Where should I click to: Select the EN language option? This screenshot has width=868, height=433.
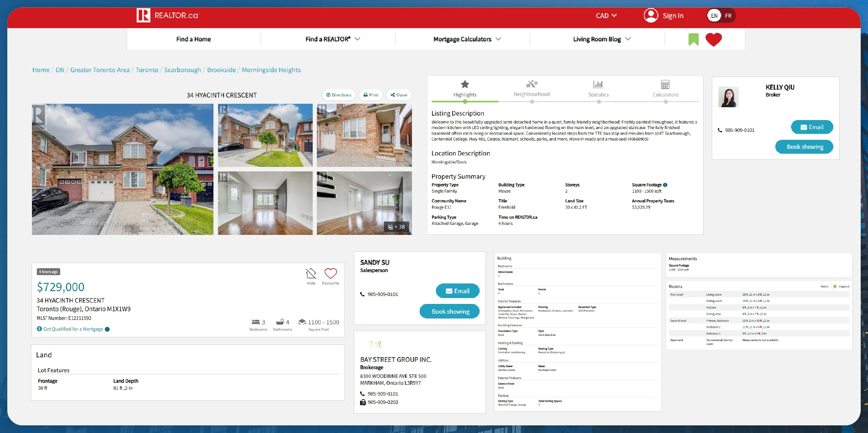tap(714, 16)
